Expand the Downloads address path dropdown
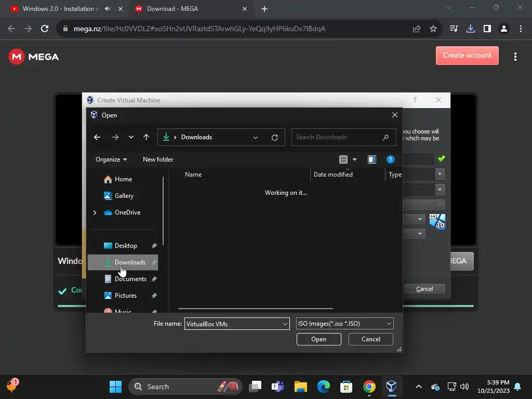Screen dimensions: 532x399 [x=256, y=137]
